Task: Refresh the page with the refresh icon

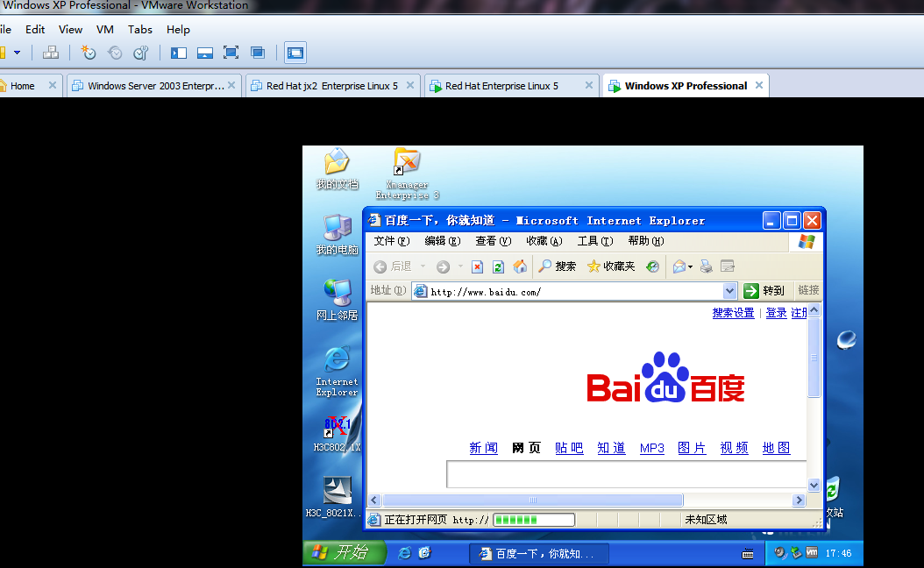Action: click(499, 267)
